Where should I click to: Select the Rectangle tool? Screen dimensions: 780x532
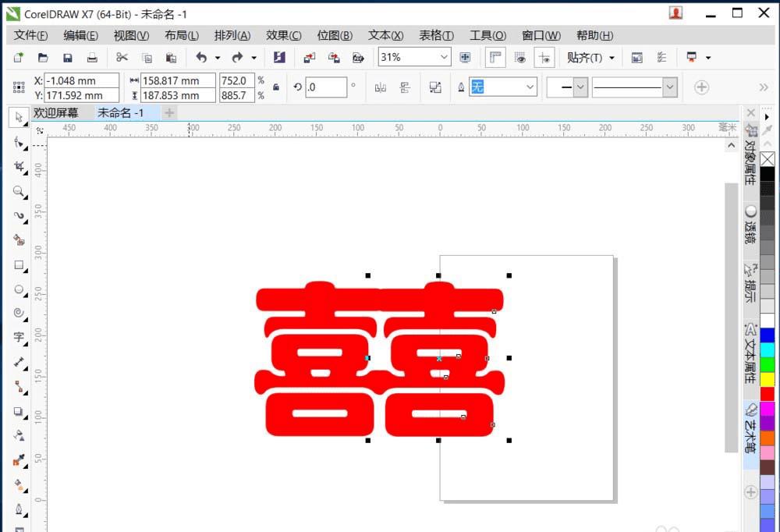click(x=19, y=264)
